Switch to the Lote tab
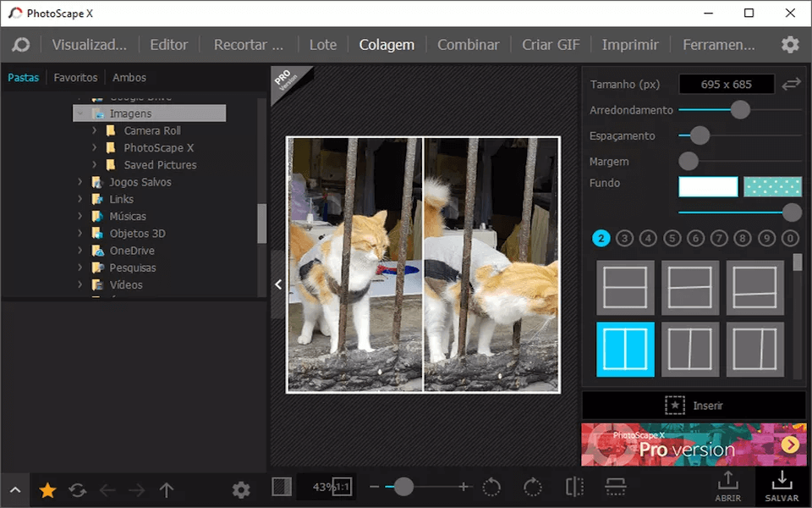The width and height of the screenshot is (812, 508). [x=323, y=45]
